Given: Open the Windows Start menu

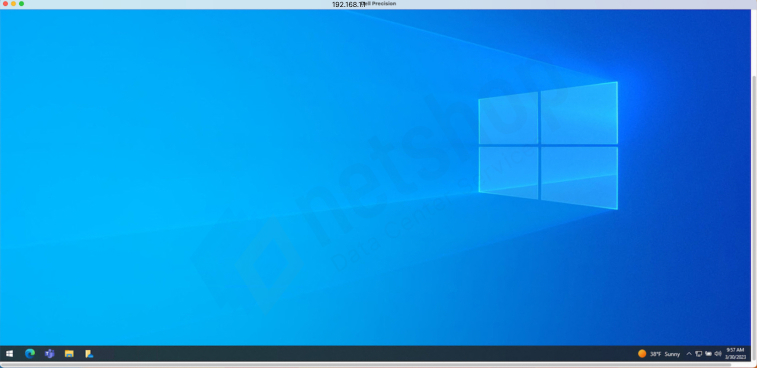Looking at the screenshot, I should [x=9, y=354].
